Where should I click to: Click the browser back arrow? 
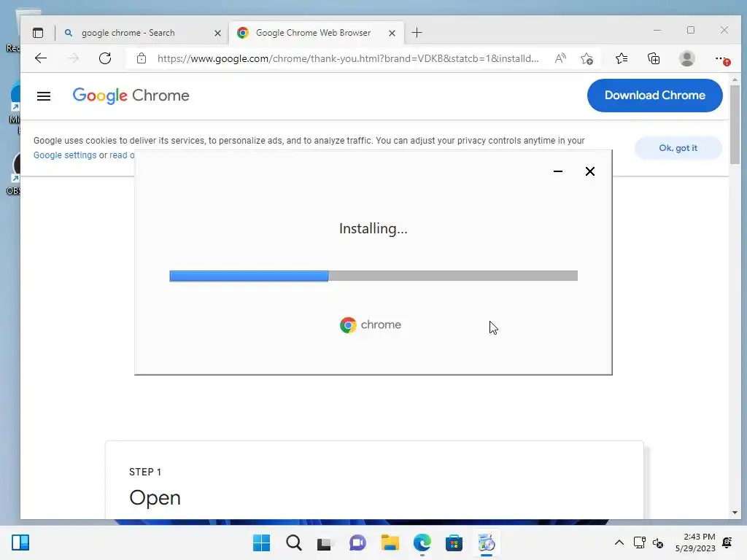click(41, 58)
